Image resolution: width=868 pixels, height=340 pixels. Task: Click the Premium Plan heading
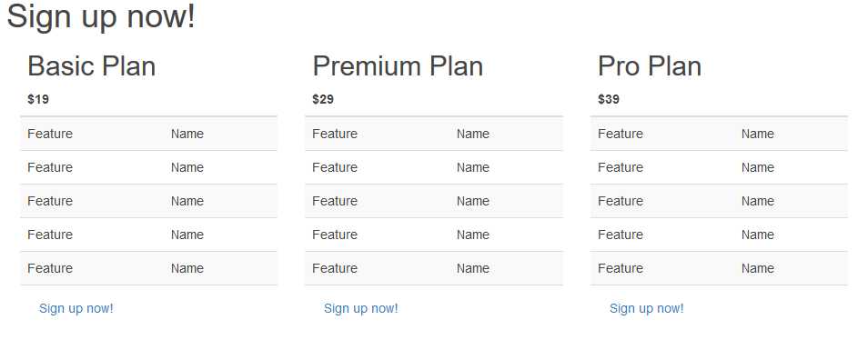(398, 66)
